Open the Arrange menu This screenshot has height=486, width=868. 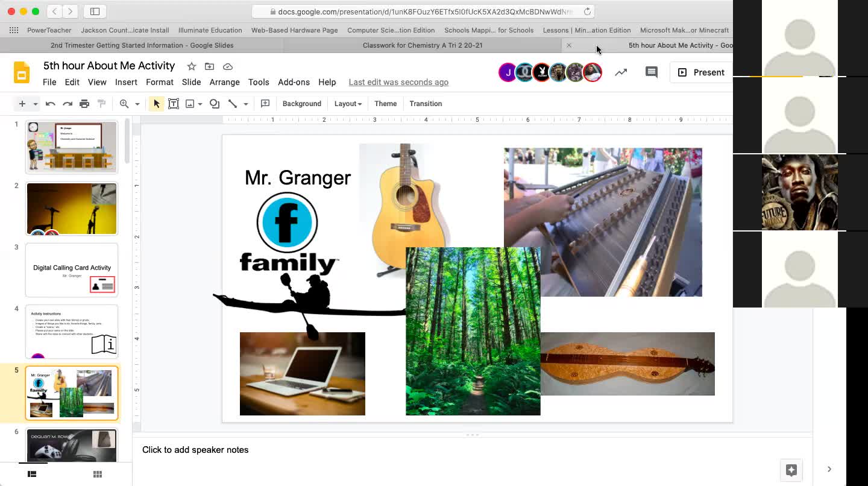coord(224,82)
